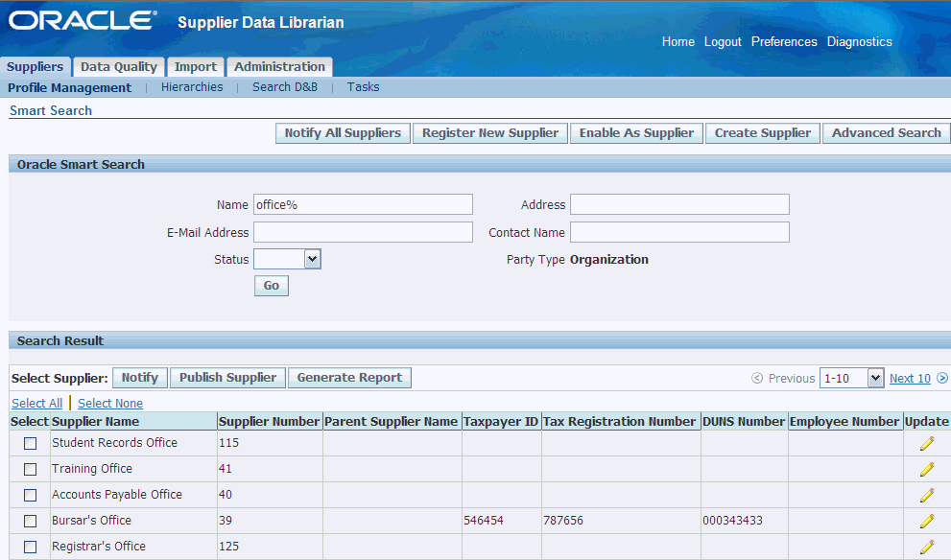Viewport: 951px width, 560px height.
Task: Check the Student Records Office checkbox
Action: click(x=31, y=444)
